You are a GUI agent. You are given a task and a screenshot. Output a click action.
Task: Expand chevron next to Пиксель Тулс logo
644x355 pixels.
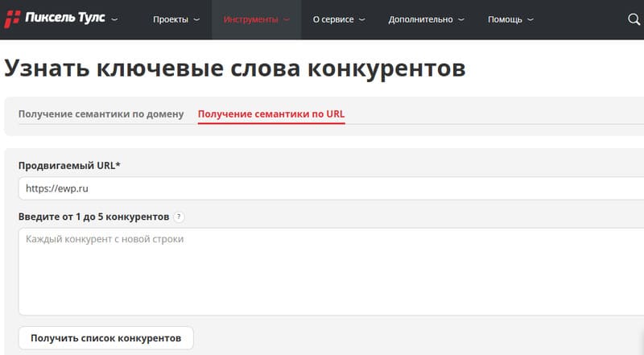click(x=114, y=19)
